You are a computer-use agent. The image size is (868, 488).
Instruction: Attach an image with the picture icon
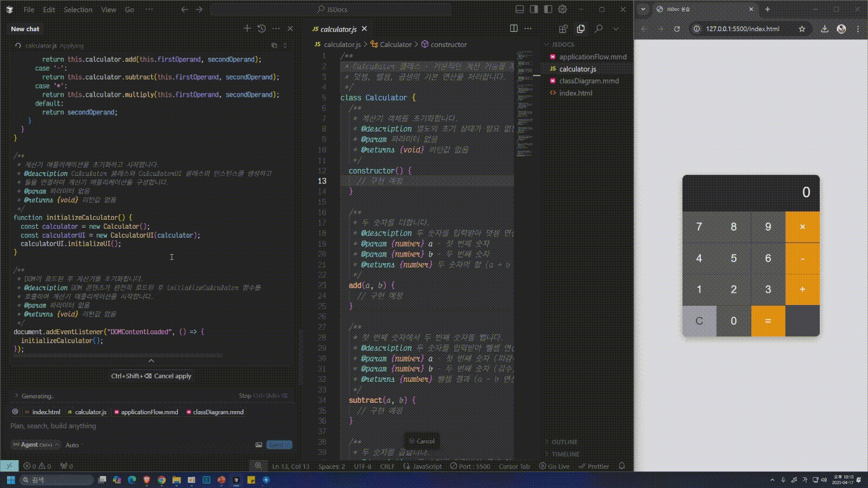coord(259,445)
